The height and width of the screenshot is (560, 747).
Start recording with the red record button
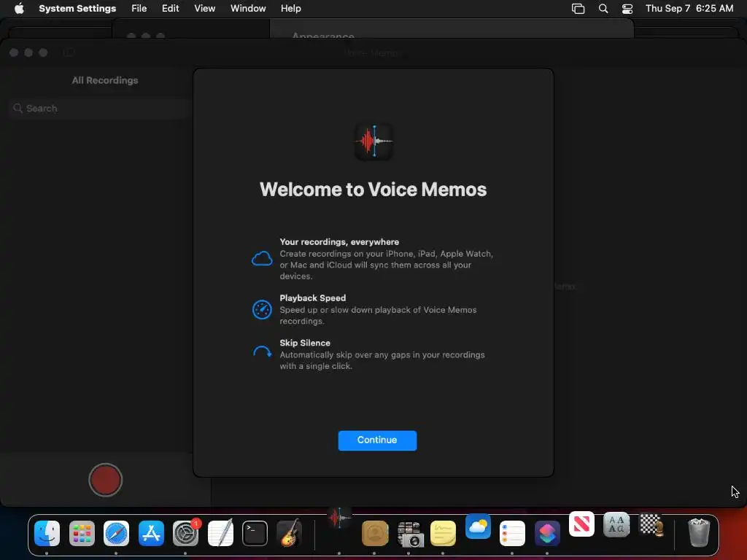105,480
